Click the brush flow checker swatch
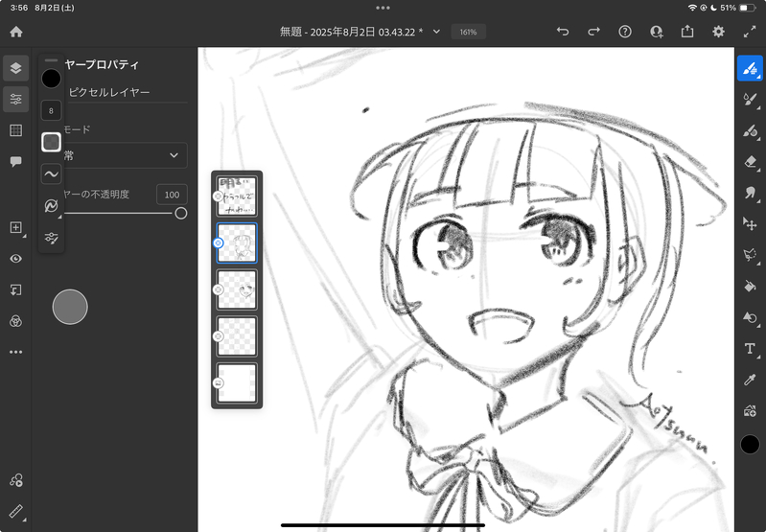The image size is (766, 532). (52, 142)
